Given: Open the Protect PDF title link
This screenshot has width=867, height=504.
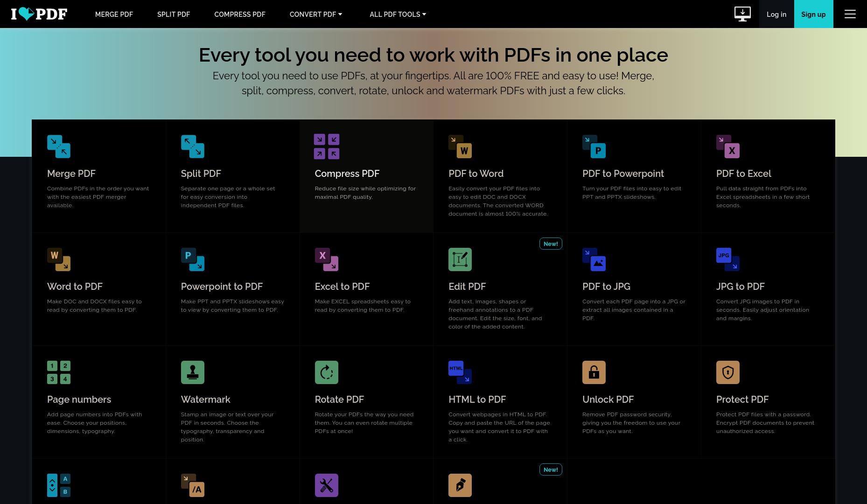Looking at the screenshot, I should coord(742,399).
